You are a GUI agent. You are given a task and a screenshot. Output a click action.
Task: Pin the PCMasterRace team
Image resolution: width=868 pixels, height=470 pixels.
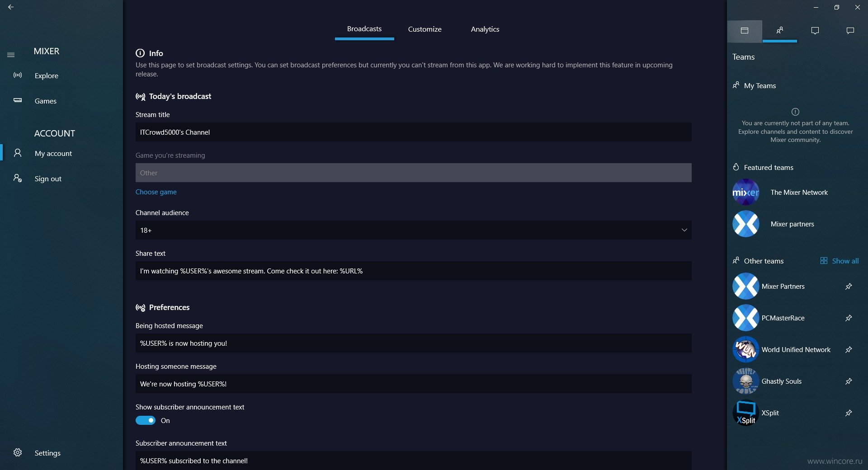(x=849, y=318)
